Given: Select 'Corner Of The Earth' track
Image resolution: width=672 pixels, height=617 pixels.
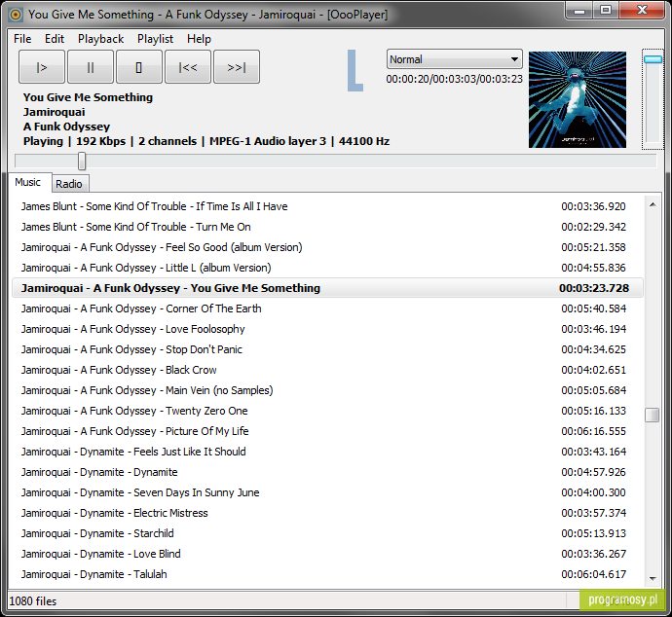Looking at the screenshot, I should tap(327, 308).
